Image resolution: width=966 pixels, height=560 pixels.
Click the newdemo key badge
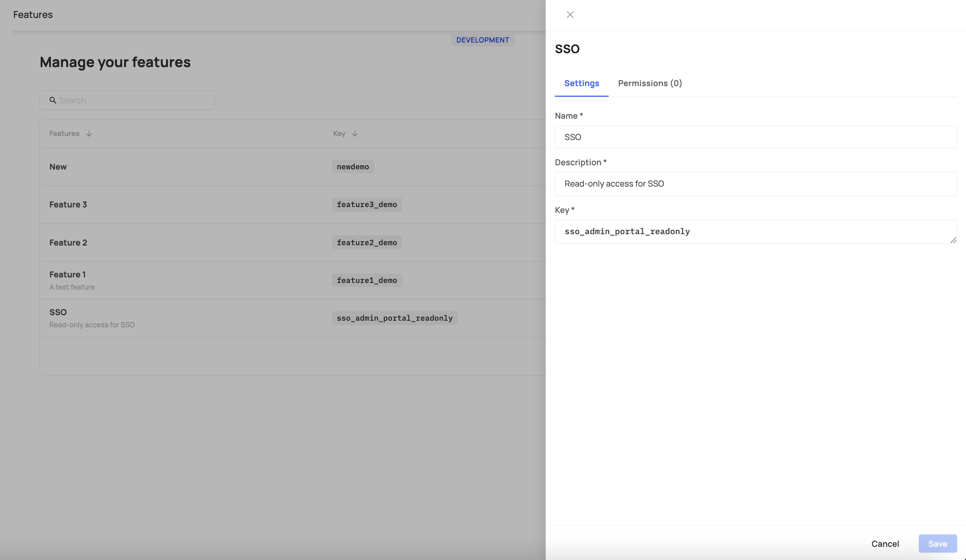(x=352, y=166)
